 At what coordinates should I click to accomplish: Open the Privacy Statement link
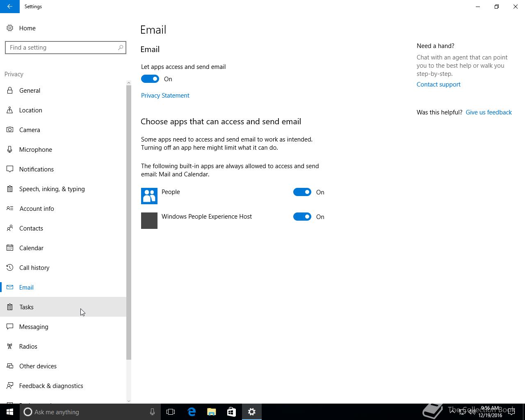(165, 96)
